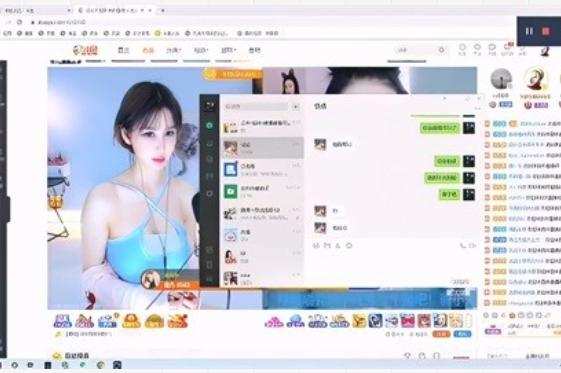This screenshot has height=373, width=561.
Task: Click the file attach icon in chat toolbar
Action: [x=327, y=245]
